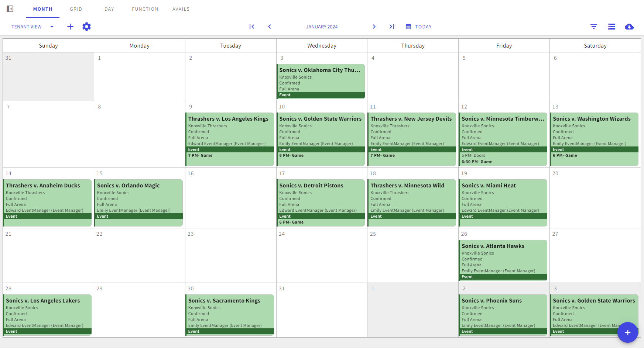Jump to the first page arrow
This screenshot has width=644, height=349.
(x=252, y=27)
